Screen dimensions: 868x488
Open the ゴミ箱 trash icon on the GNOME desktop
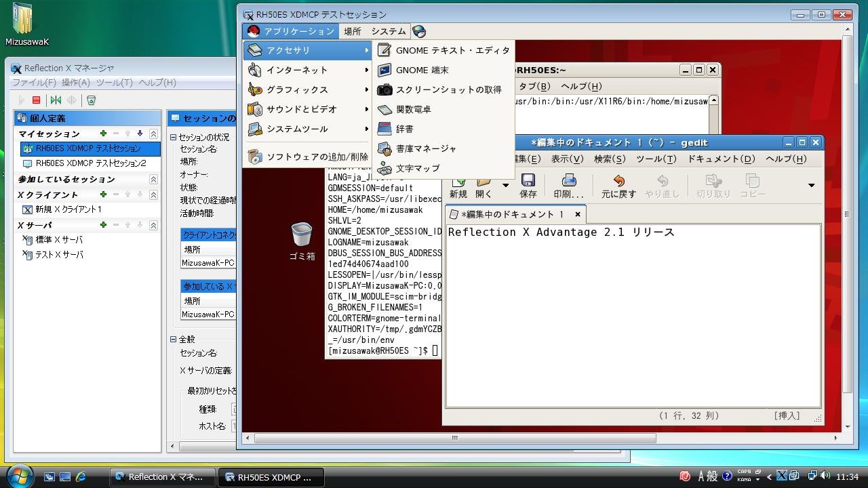pos(302,241)
